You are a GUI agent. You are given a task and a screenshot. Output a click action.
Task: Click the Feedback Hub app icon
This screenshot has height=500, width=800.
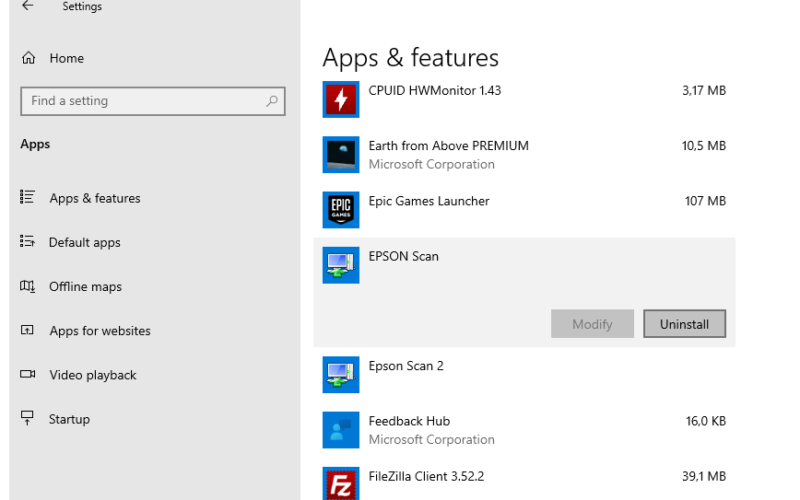click(x=341, y=430)
